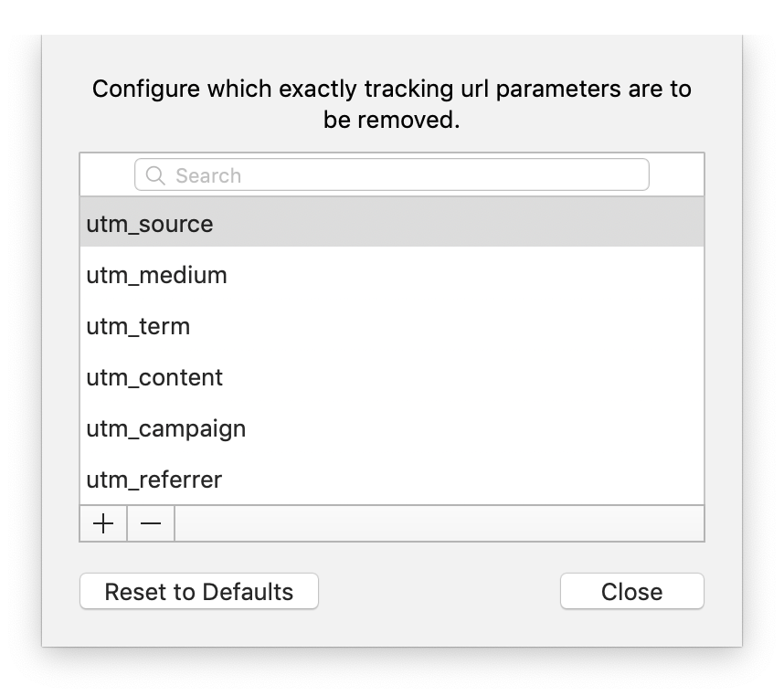This screenshot has height=696, width=784.
Task: Click the dialog instruction text at the top
Action: pyautogui.click(x=391, y=103)
